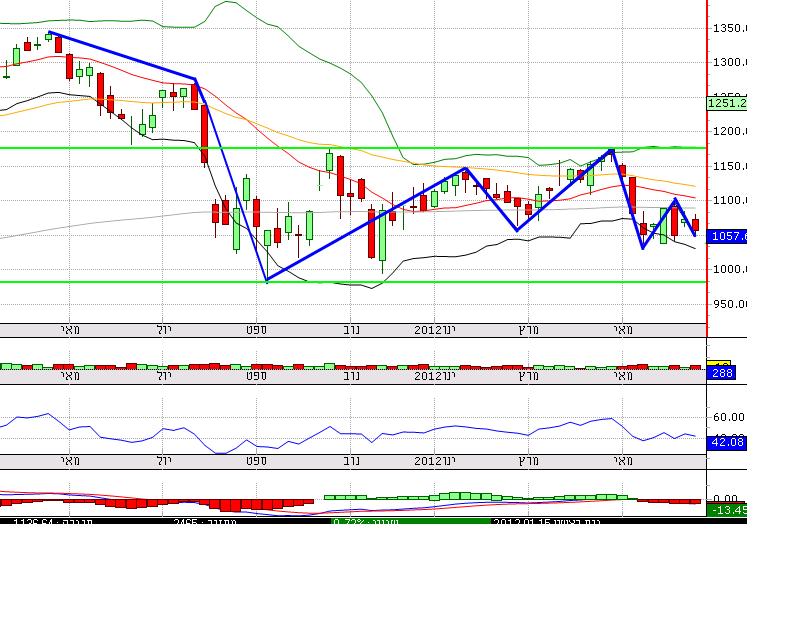
Task: Click the 60.00 level on RSI axis
Action: point(730,417)
